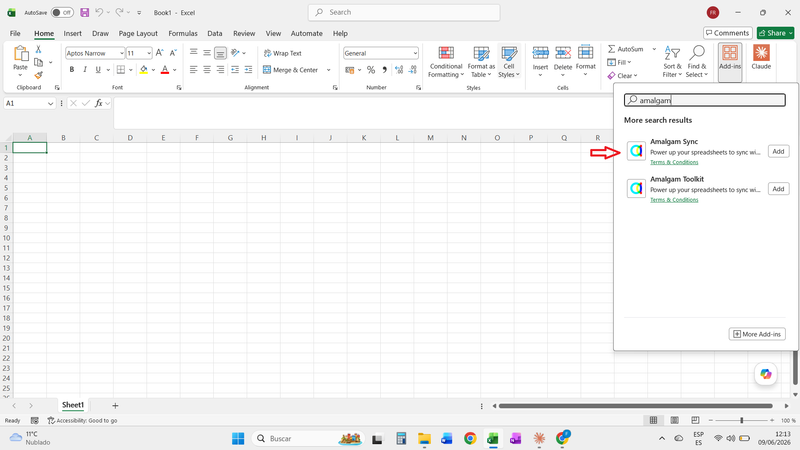Click AutoSum

pos(626,49)
